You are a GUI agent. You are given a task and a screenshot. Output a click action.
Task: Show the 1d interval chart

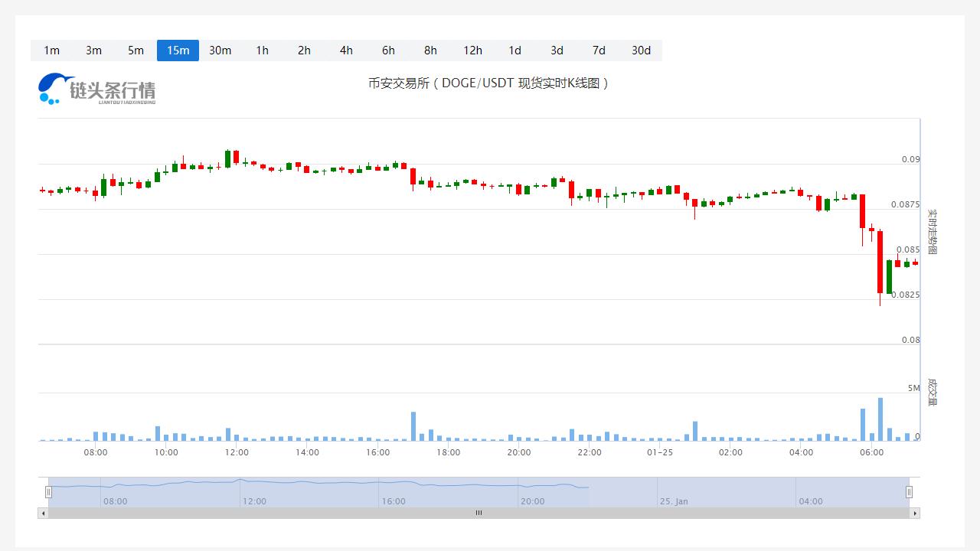514,51
